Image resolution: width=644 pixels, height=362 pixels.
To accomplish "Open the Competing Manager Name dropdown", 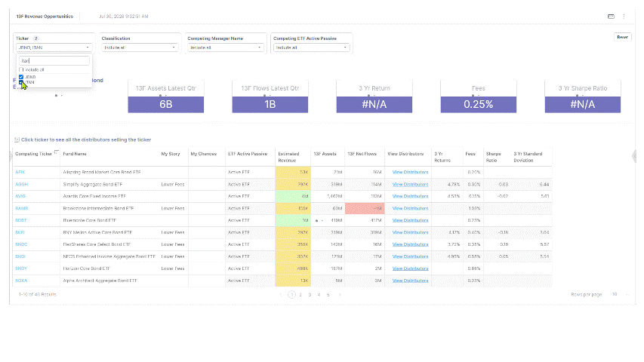I will point(226,48).
